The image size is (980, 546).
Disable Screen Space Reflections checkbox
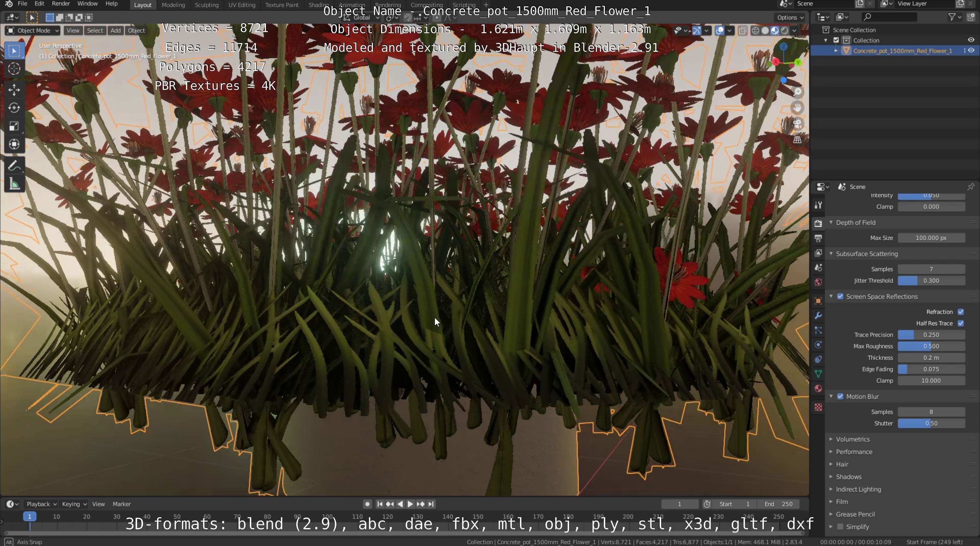pos(840,296)
